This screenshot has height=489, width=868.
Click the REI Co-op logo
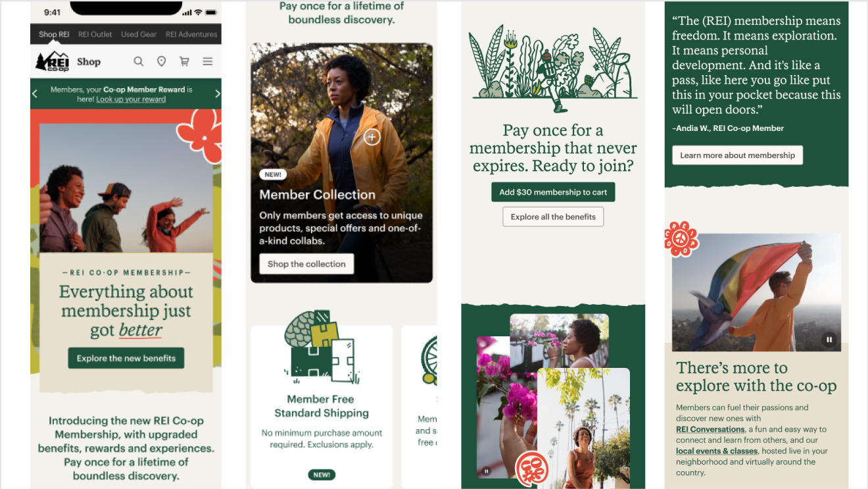click(x=52, y=61)
